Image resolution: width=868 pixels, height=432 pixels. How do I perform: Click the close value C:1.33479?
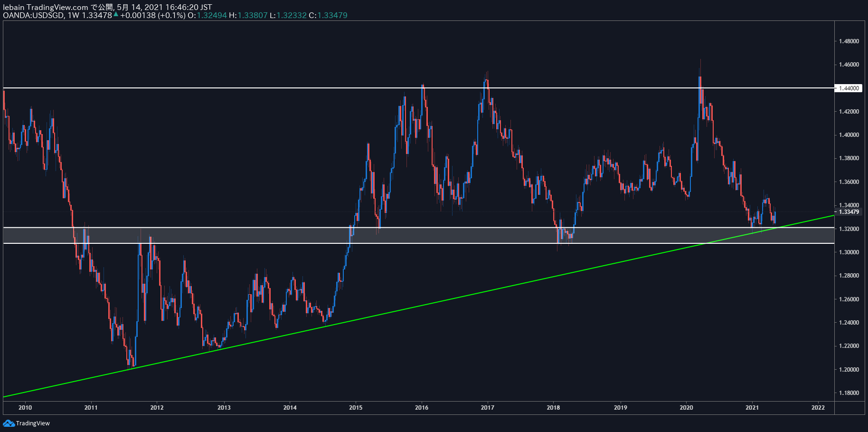(x=328, y=15)
